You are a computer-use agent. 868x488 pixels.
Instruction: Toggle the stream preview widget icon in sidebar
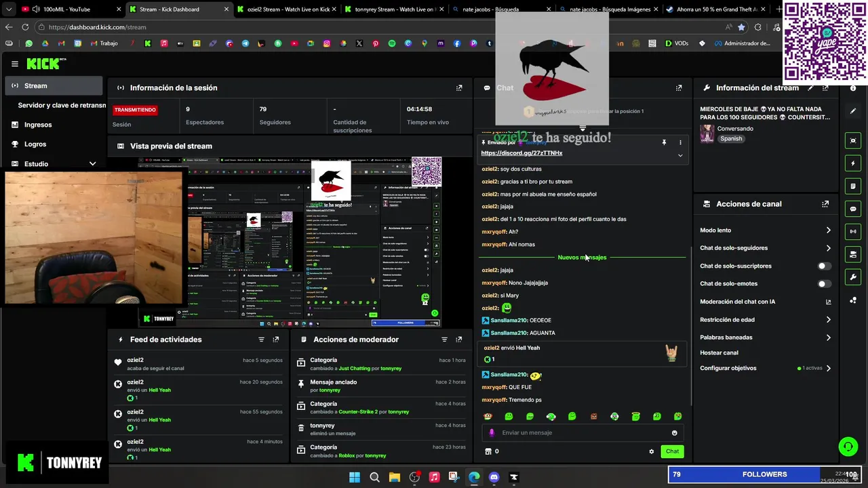point(853,140)
